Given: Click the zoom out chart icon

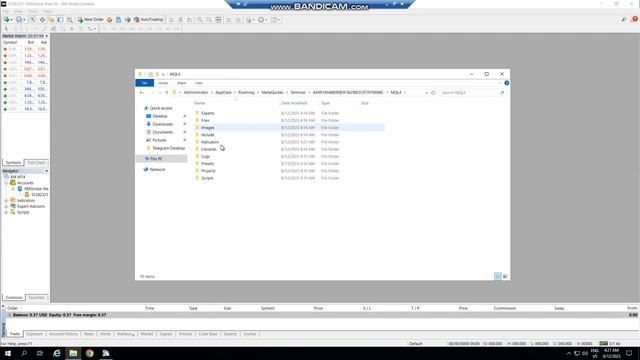Looking at the screenshot, I should 209,20.
